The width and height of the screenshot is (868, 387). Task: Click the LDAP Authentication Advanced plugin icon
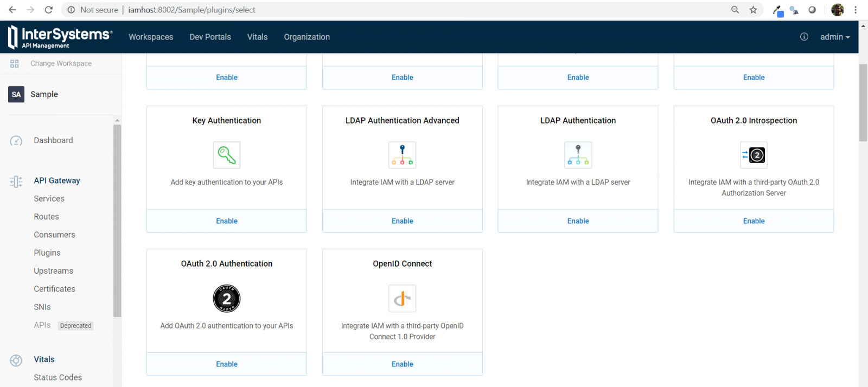403,155
